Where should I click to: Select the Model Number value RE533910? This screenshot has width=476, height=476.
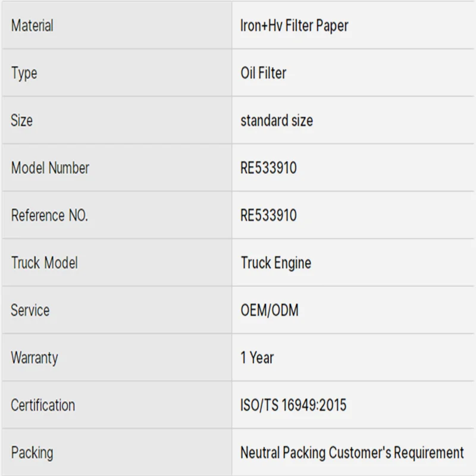tap(268, 168)
